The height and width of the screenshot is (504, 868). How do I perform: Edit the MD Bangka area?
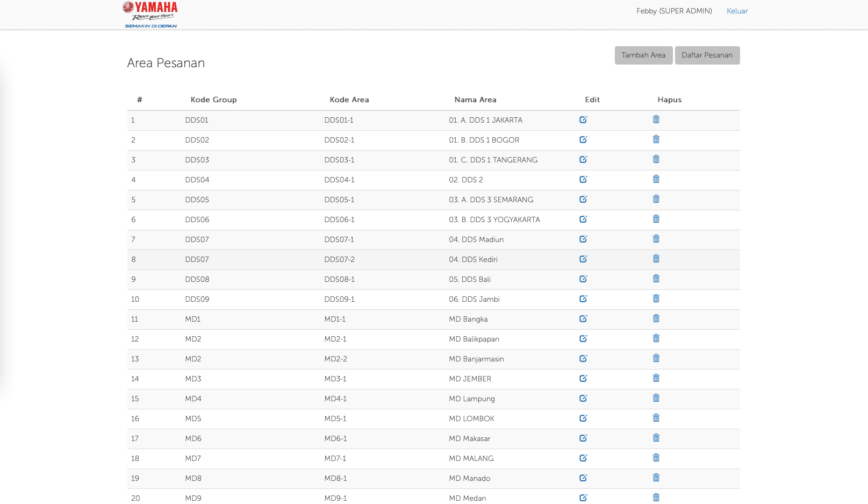(x=583, y=318)
